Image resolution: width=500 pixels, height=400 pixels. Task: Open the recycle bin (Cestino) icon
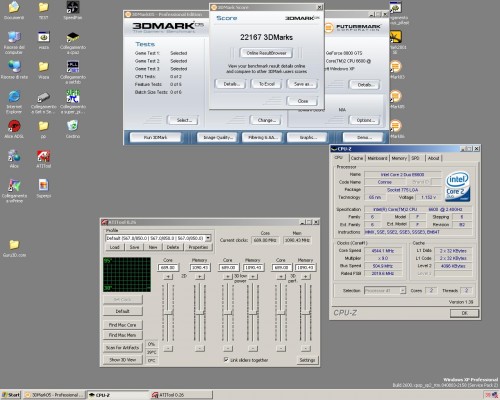(x=73, y=129)
